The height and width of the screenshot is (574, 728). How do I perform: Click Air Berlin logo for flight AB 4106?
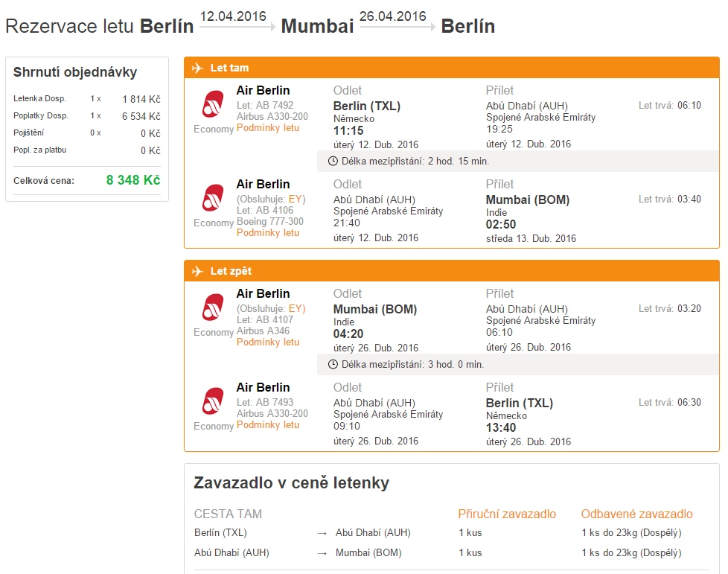[213, 198]
